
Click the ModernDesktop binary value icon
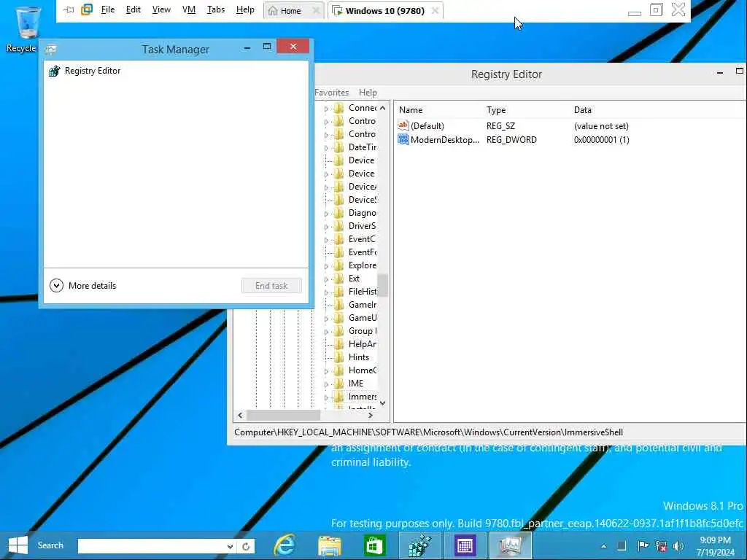[x=403, y=139]
